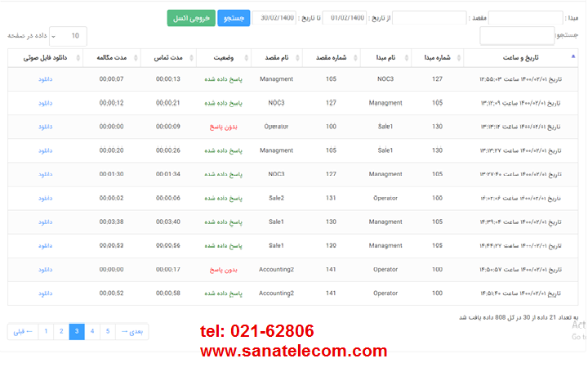Image resolution: width=588 pixels, height=372 pixels.
Task: Click talk duration 00:03:38 cell
Action: point(111,222)
